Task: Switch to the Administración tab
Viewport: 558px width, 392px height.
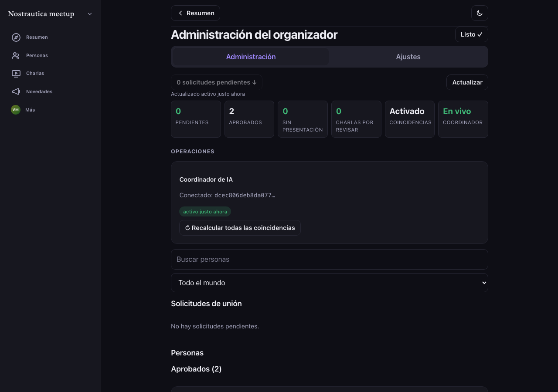Action: [x=251, y=57]
